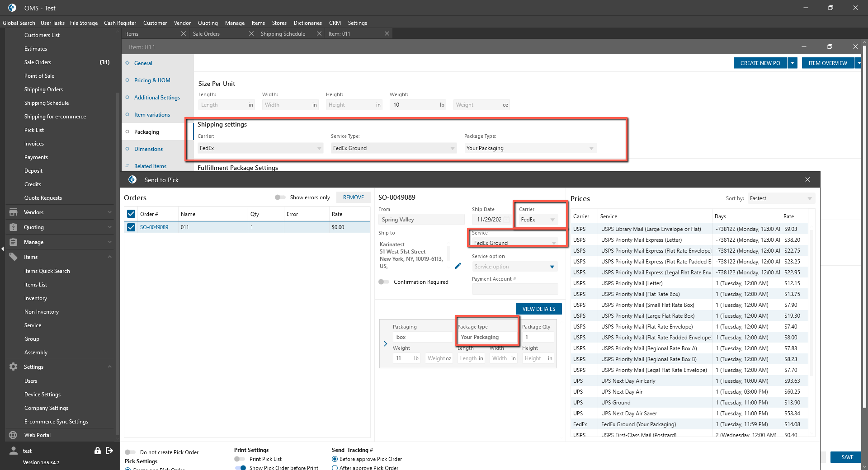868x470 pixels.
Task: Expand the package row chevron next to box
Action: tap(385, 343)
